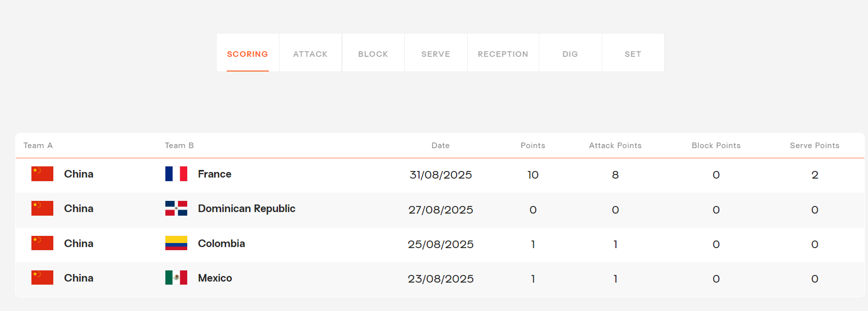Viewport: 868px width, 311px height.
Task: Switch to the Attack tab
Action: coord(310,54)
